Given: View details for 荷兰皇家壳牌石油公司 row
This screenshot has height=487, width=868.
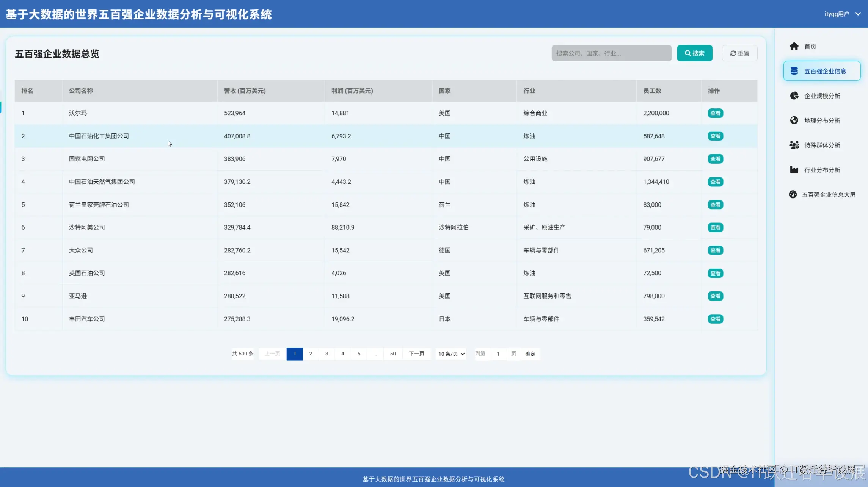Looking at the screenshot, I should click(715, 205).
